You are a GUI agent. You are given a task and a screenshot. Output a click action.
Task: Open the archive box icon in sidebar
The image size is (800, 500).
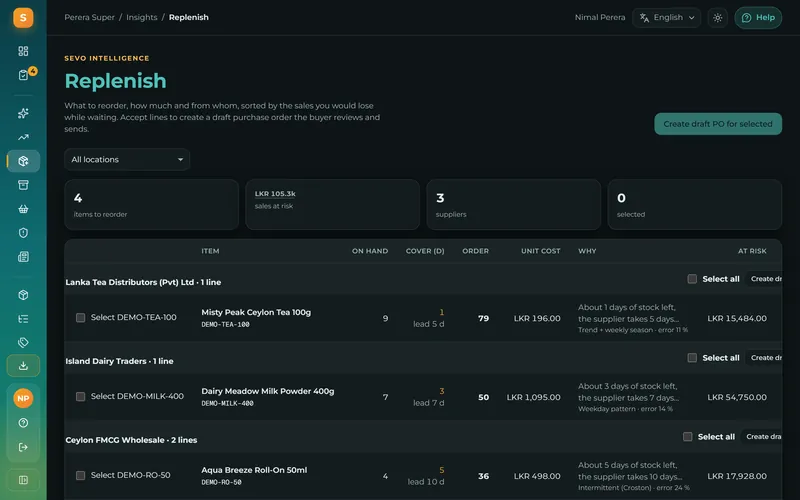click(x=23, y=185)
